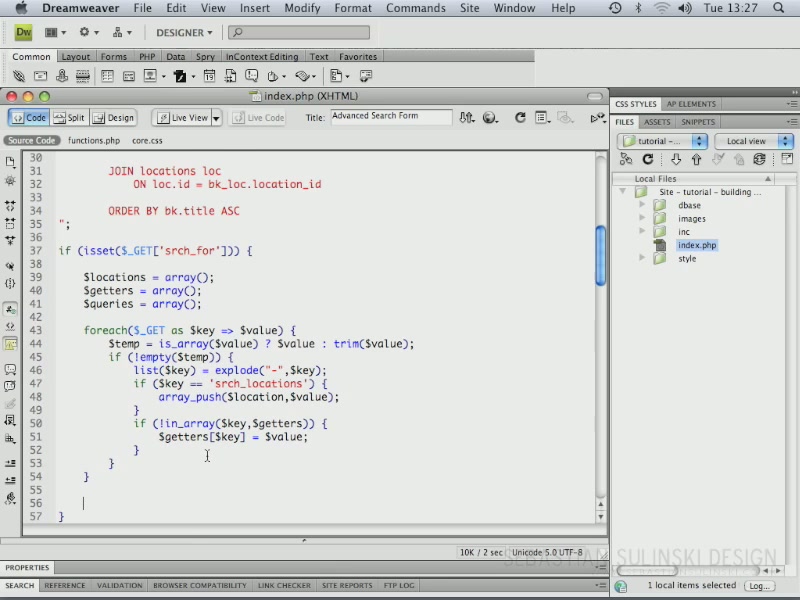Click the Hyperlink icon in Insert bar

[x=19, y=76]
